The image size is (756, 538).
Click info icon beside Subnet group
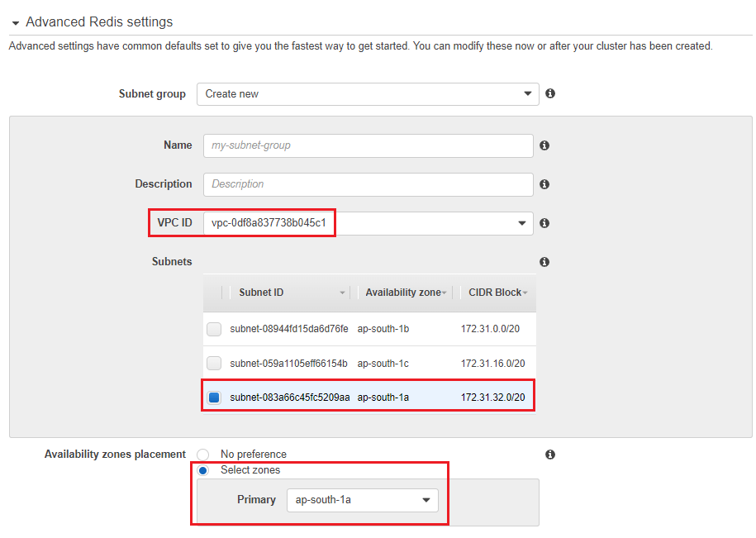pyautogui.click(x=550, y=93)
